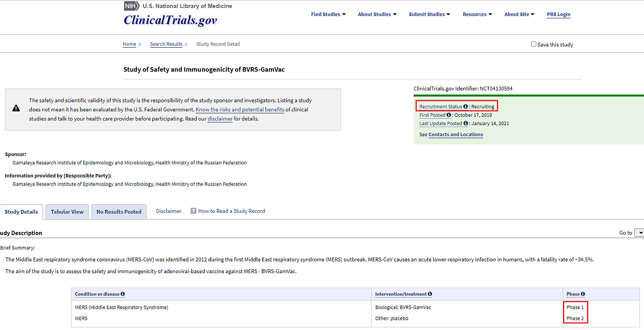Image resolution: width=644 pixels, height=330 pixels.
Task: Click the NIH logo badge
Action: click(131, 6)
